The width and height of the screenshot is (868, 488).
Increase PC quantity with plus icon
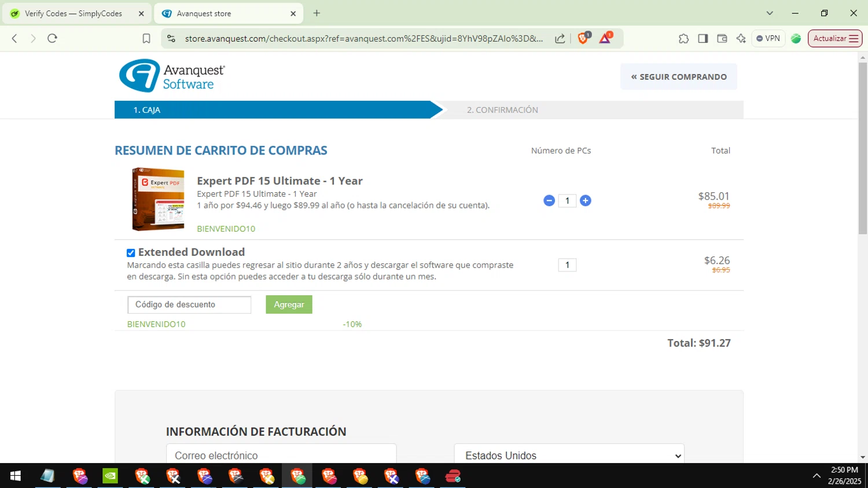[586, 200]
